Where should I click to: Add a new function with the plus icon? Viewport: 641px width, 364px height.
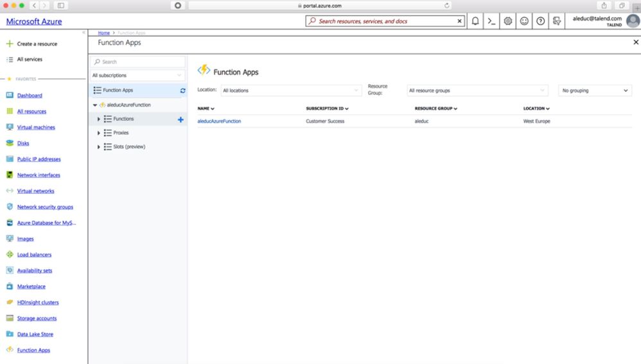pos(180,119)
